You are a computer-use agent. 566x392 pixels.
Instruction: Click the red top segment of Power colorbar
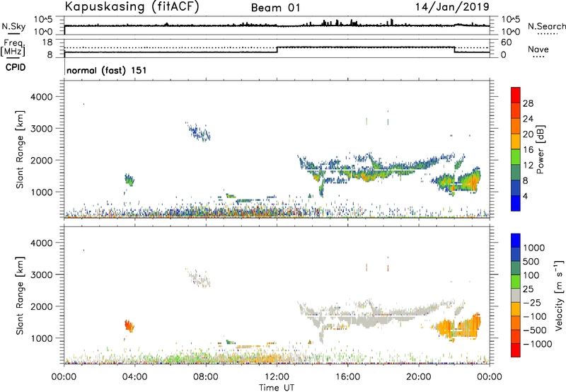coord(516,95)
